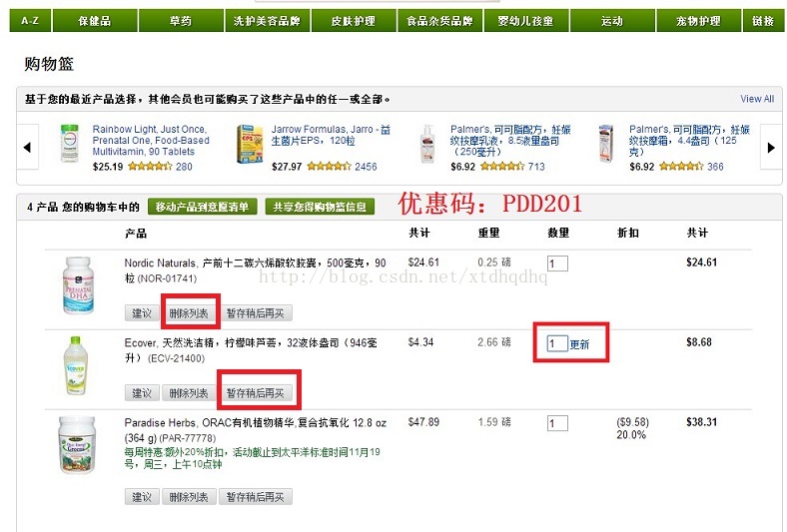
Task: Click 暂存稍后再买 for Ecover
Action: (x=256, y=393)
